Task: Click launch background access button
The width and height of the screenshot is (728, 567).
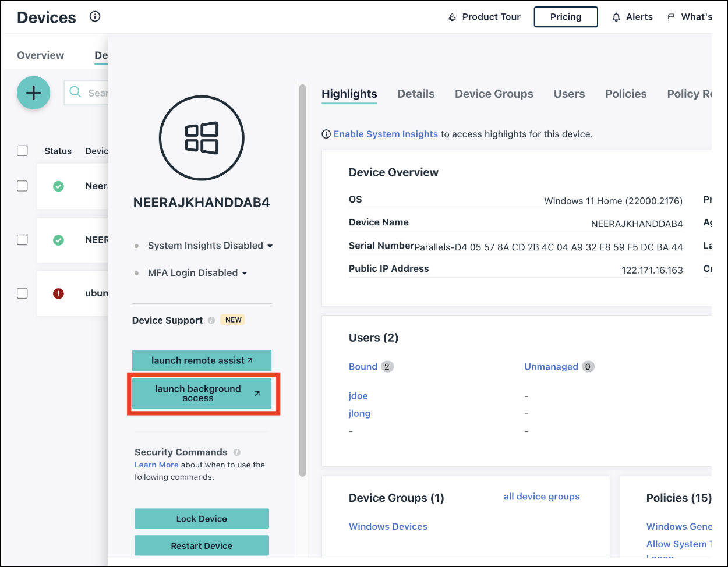Action: tap(202, 394)
